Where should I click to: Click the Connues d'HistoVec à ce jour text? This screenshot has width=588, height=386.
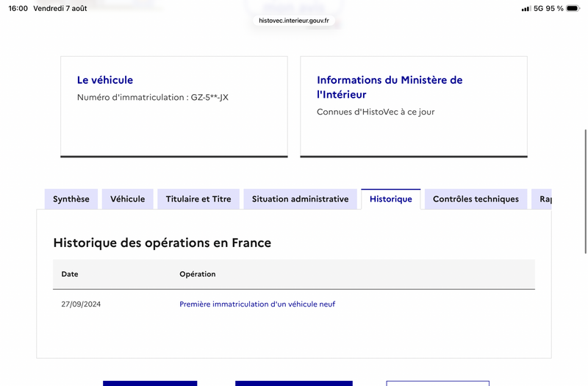(376, 112)
